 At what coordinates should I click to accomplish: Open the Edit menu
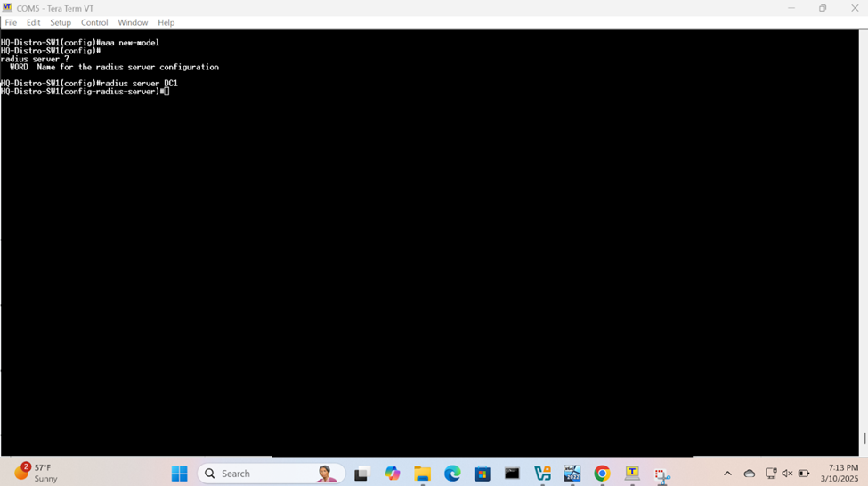pos(33,22)
